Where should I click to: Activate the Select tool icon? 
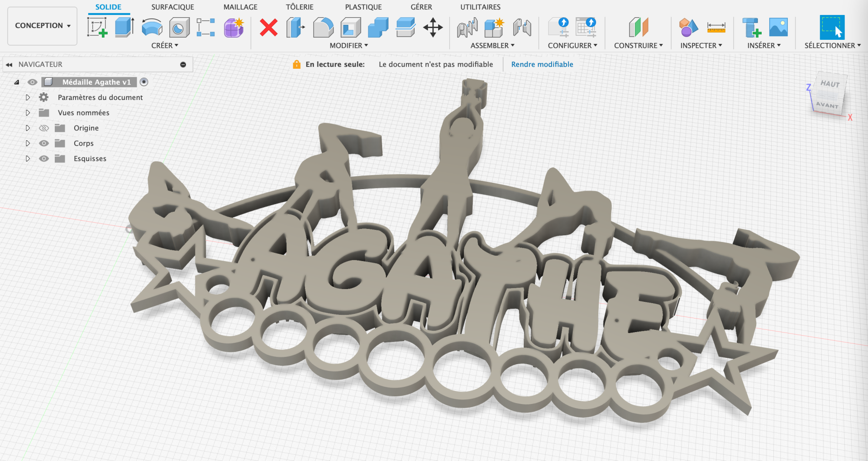click(x=832, y=27)
